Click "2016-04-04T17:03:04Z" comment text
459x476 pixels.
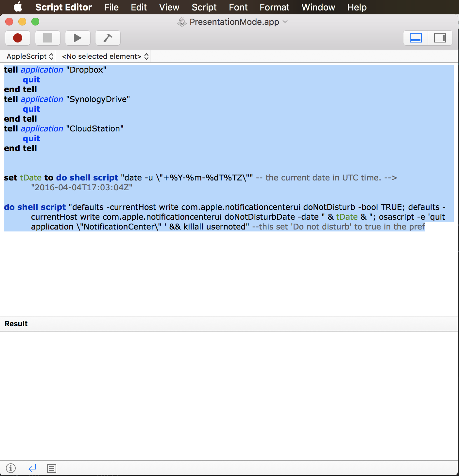(x=82, y=187)
